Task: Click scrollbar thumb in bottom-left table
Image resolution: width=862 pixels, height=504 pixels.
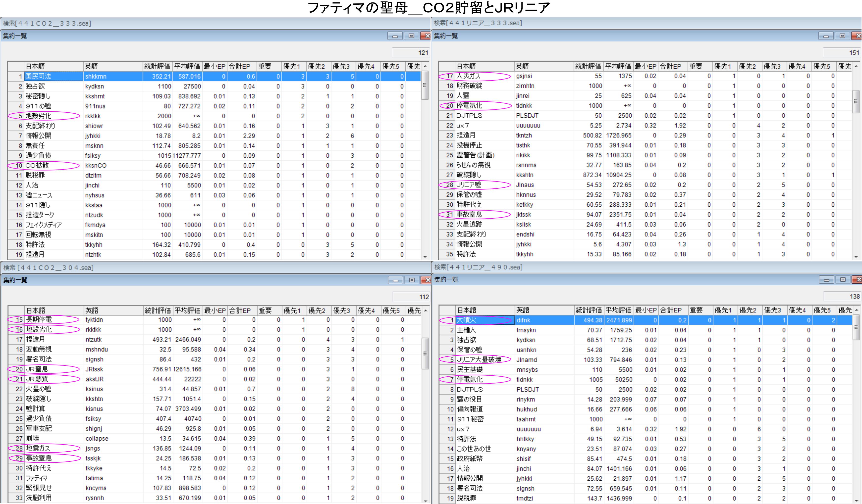Action: (x=425, y=353)
